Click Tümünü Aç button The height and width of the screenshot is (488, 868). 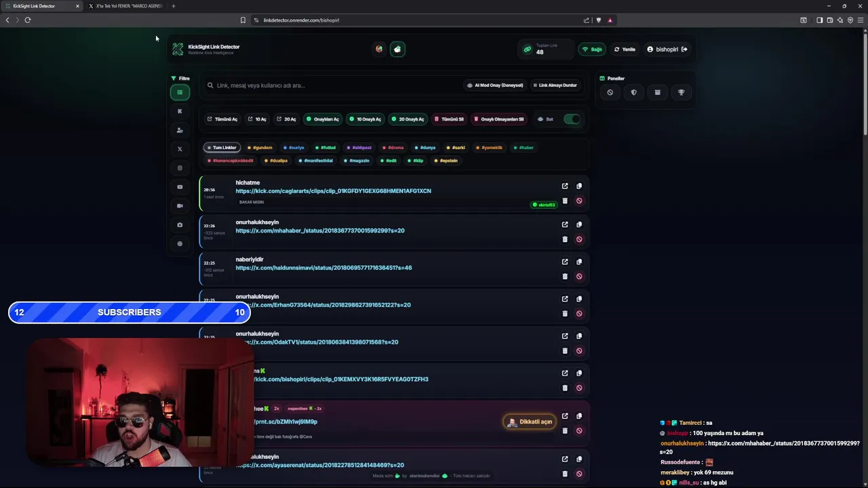(222, 119)
